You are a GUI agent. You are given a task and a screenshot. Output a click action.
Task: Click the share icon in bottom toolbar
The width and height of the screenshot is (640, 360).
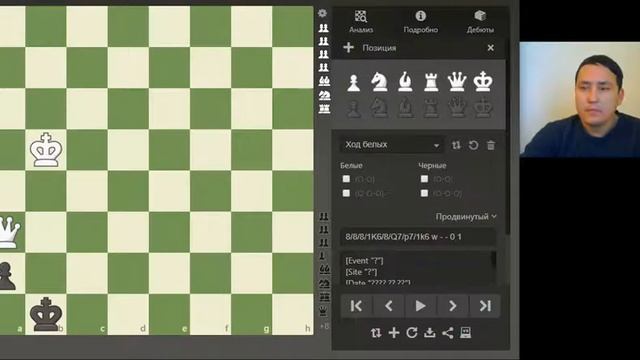(x=447, y=333)
